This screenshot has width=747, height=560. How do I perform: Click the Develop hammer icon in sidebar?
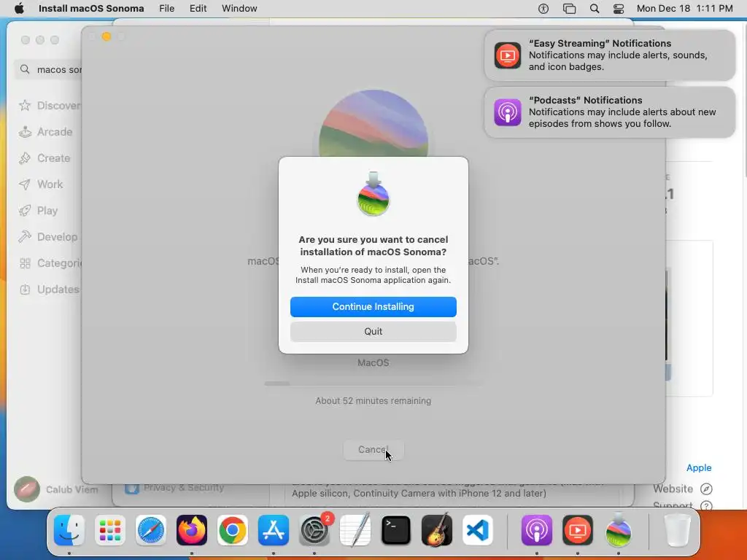[x=25, y=237]
